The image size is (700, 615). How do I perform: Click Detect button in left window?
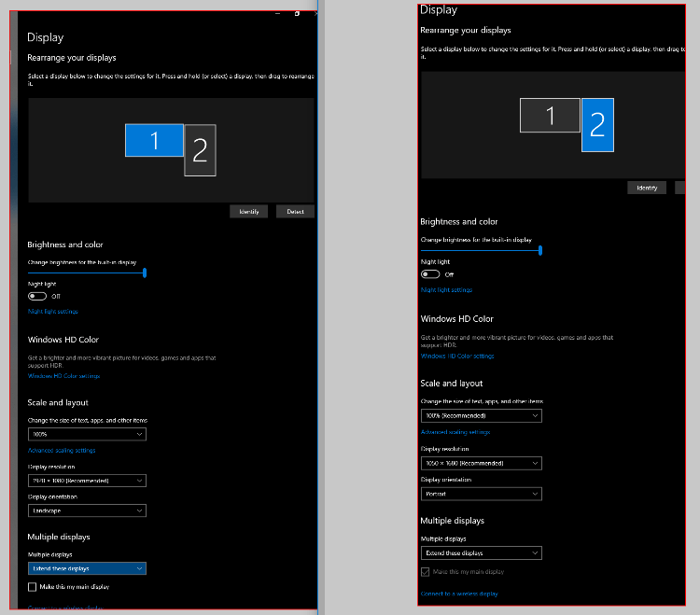tap(295, 212)
